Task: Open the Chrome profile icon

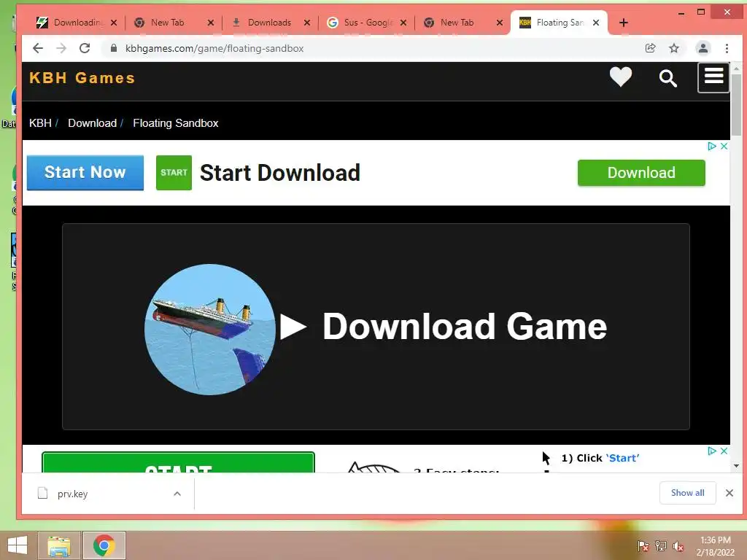Action: click(703, 48)
